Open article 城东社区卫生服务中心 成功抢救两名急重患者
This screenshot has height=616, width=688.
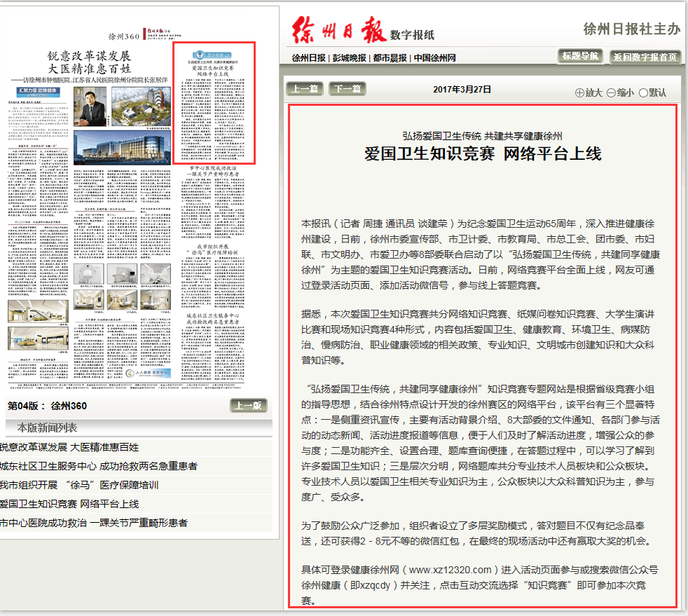(x=99, y=466)
